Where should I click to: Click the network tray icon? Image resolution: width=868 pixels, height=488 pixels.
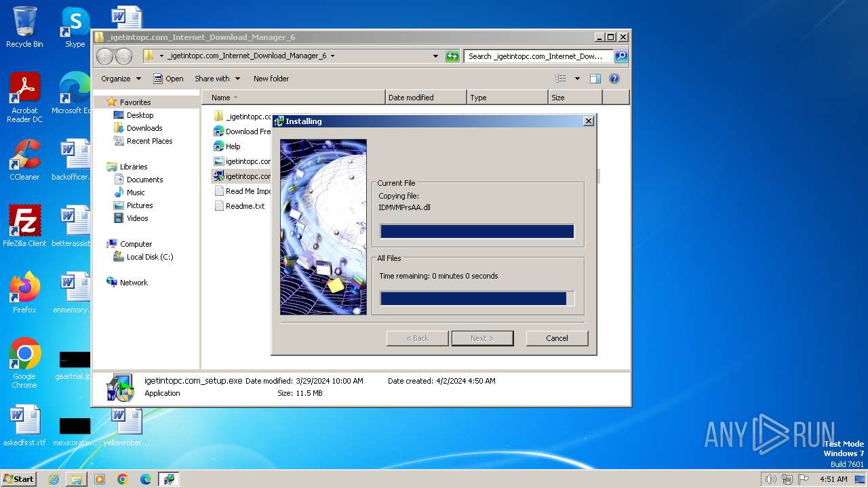click(787, 479)
